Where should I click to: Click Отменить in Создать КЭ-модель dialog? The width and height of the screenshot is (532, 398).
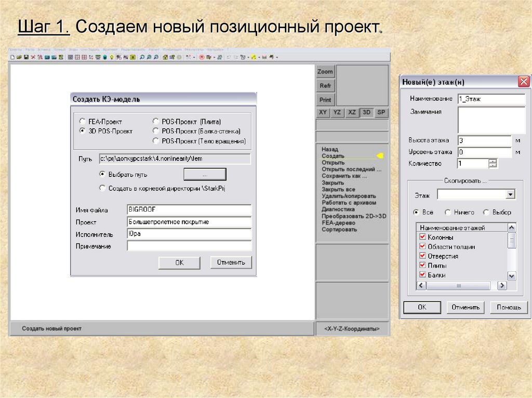(x=231, y=263)
